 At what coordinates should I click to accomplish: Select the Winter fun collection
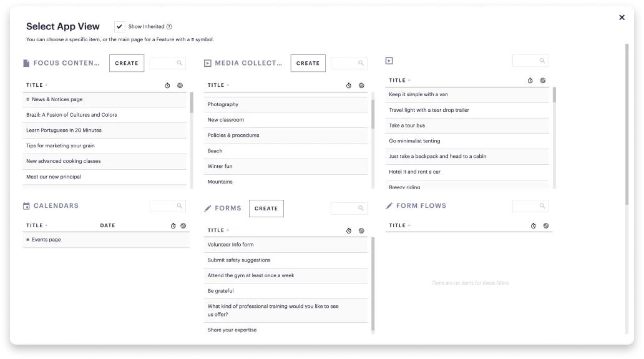coord(286,166)
